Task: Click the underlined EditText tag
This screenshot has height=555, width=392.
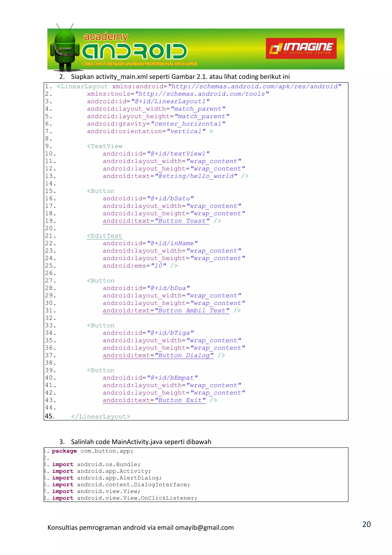Action: [105, 236]
